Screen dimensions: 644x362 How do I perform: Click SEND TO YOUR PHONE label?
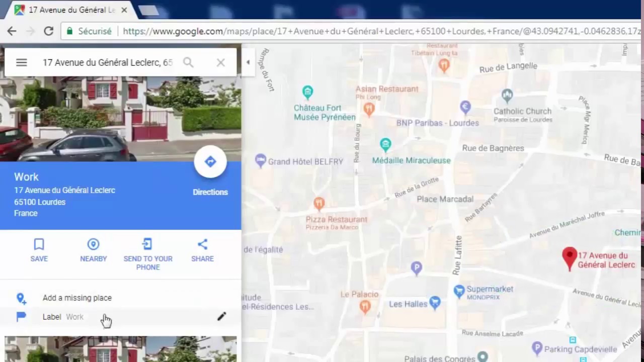148,263
